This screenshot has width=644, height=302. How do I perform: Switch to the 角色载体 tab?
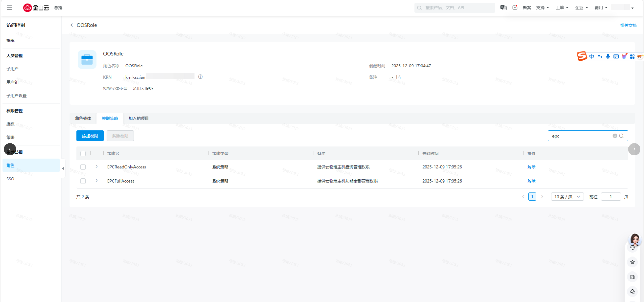[83, 118]
